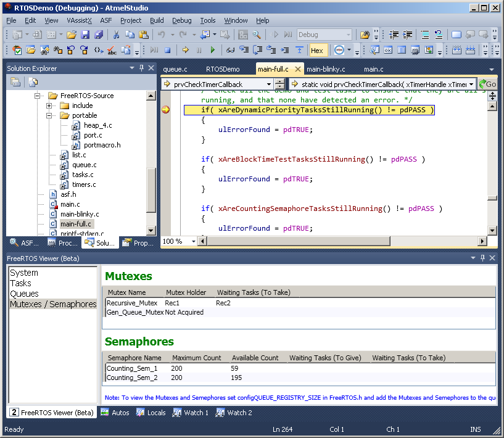Open the 100 % zoom dropdown

point(194,241)
